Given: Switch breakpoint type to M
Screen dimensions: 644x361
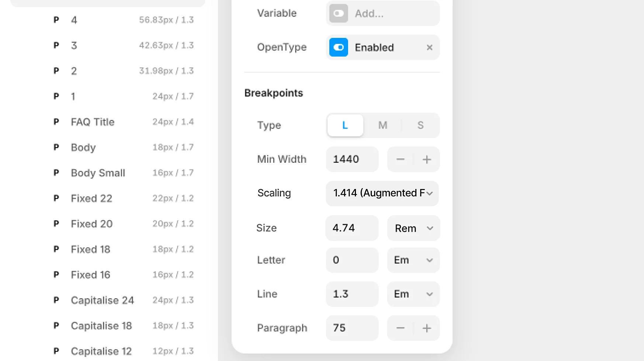Looking at the screenshot, I should pos(382,125).
